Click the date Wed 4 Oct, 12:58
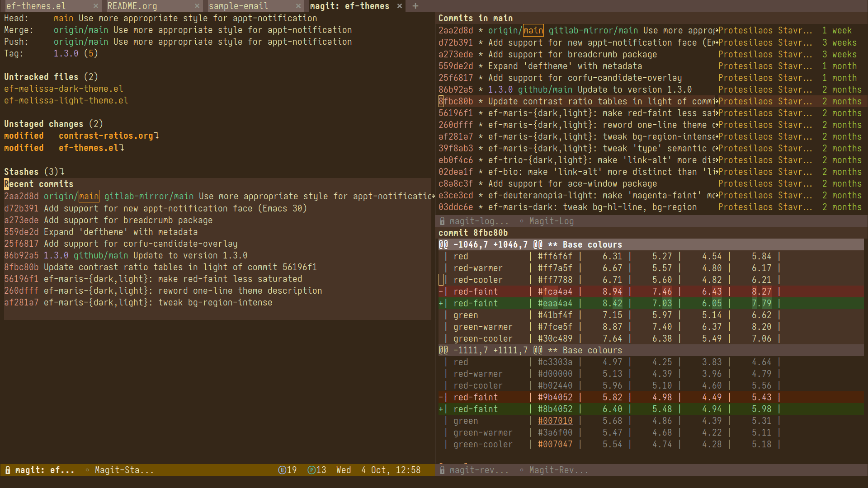Screen dimensions: 868x488 click(378, 470)
